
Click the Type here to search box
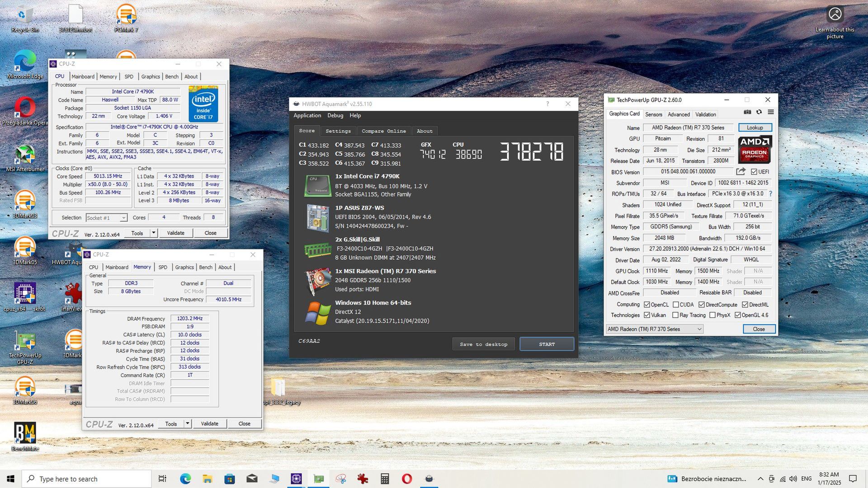[x=87, y=479]
